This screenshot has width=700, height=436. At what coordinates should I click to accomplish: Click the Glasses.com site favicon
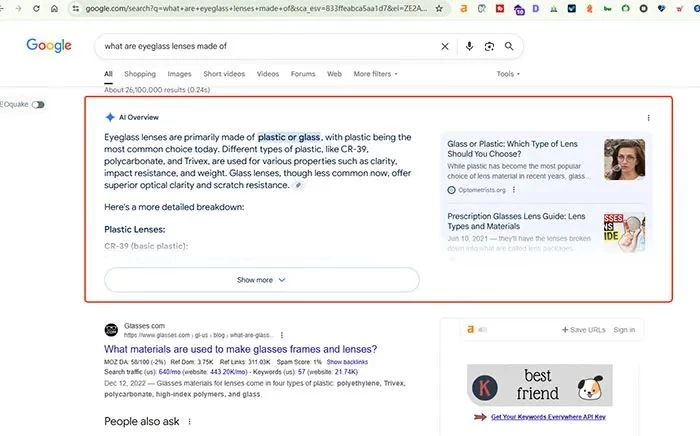[111, 330]
